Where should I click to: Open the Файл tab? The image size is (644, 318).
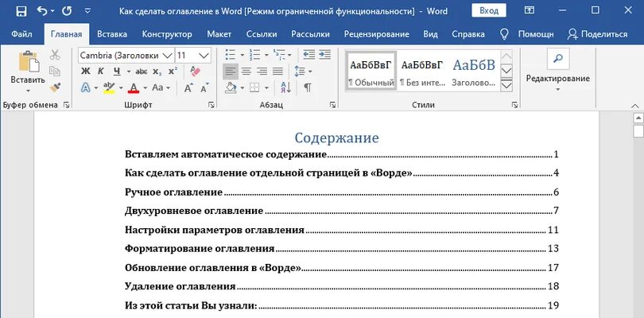[x=21, y=34]
